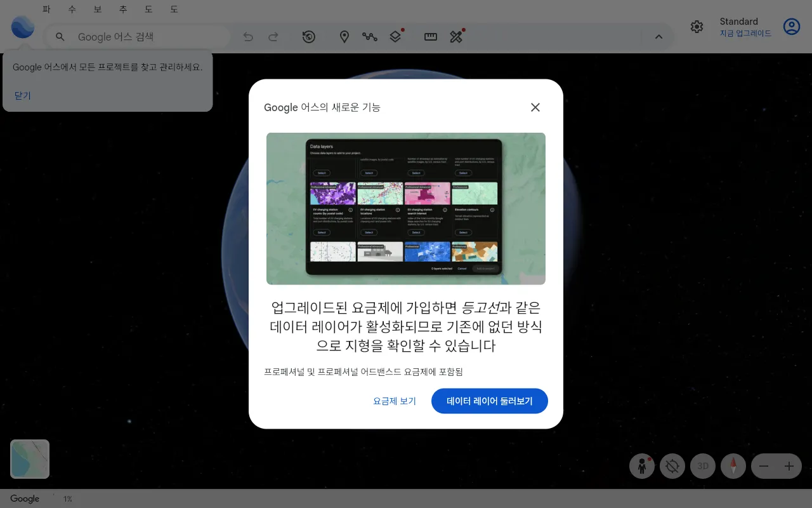
Task: Undo the last action
Action: coord(248,37)
